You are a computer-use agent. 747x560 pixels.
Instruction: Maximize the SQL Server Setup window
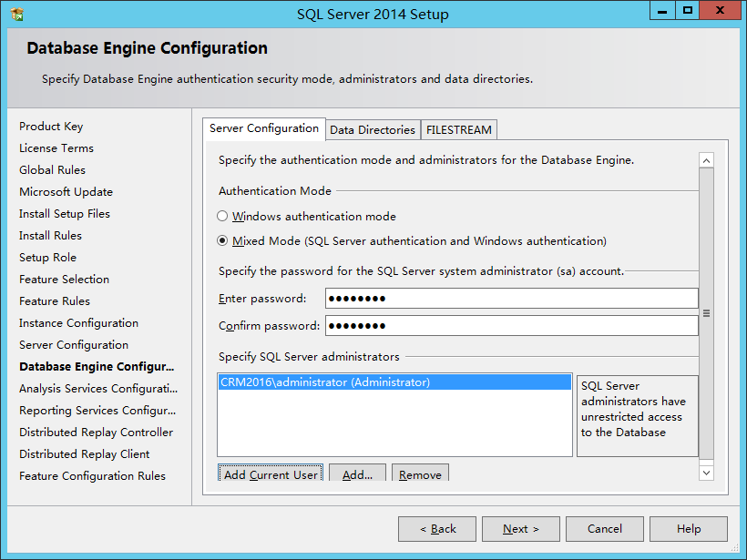(x=688, y=11)
